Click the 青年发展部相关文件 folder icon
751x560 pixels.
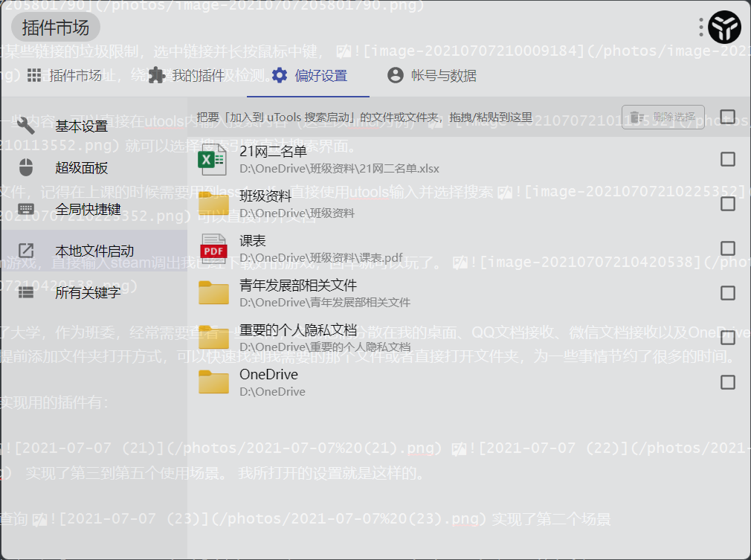click(213, 293)
